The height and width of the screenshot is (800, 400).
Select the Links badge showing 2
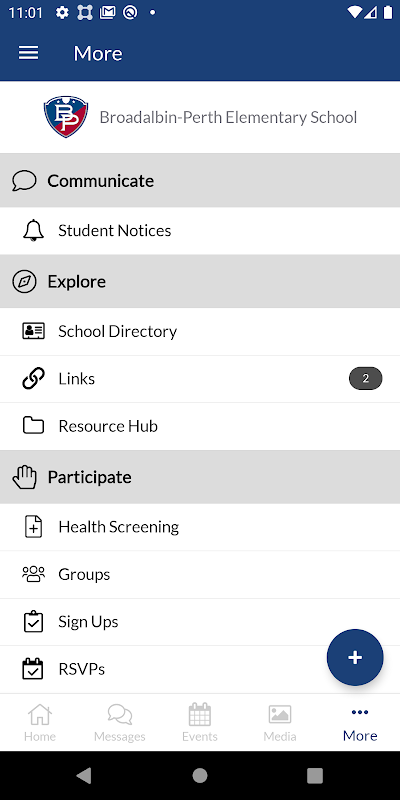click(x=365, y=379)
